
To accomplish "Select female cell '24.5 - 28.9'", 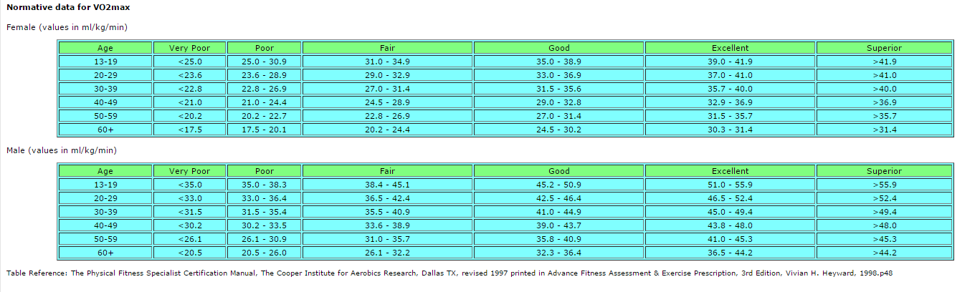I will point(387,102).
